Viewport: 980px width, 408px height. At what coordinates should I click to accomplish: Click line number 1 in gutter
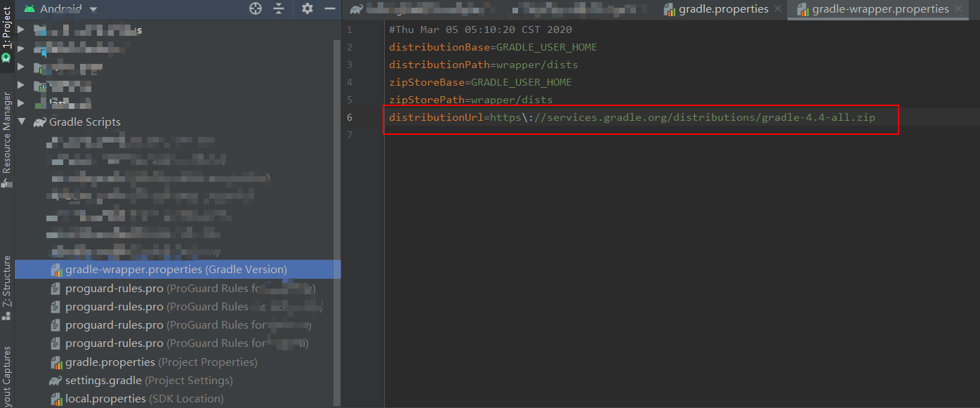tap(350, 29)
